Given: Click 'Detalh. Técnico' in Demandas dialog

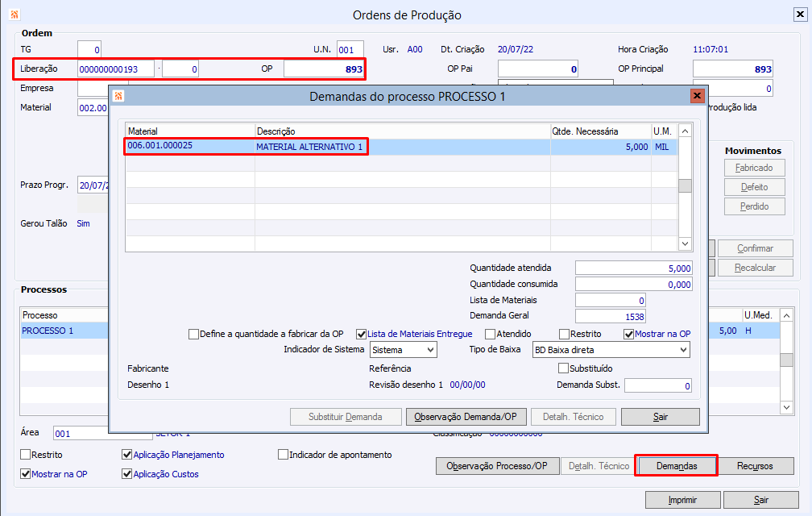Looking at the screenshot, I should pos(574,417).
